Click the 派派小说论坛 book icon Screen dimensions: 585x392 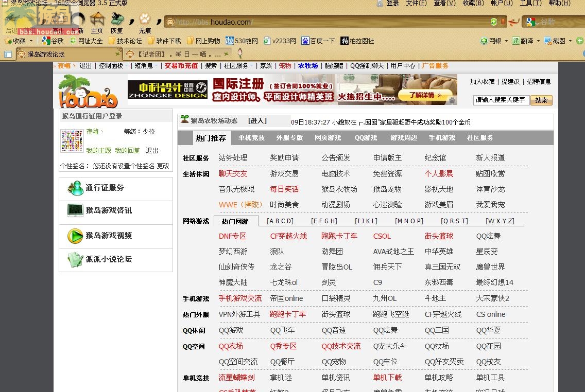[75, 260]
